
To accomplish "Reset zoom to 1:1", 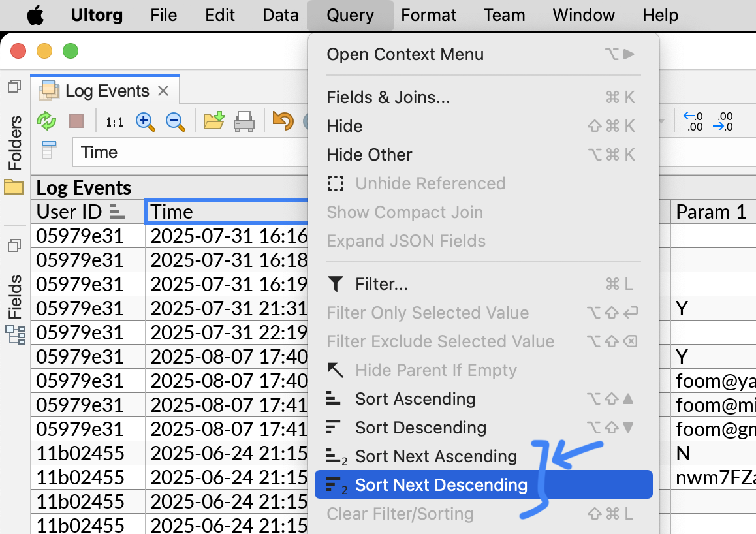I will tap(114, 121).
